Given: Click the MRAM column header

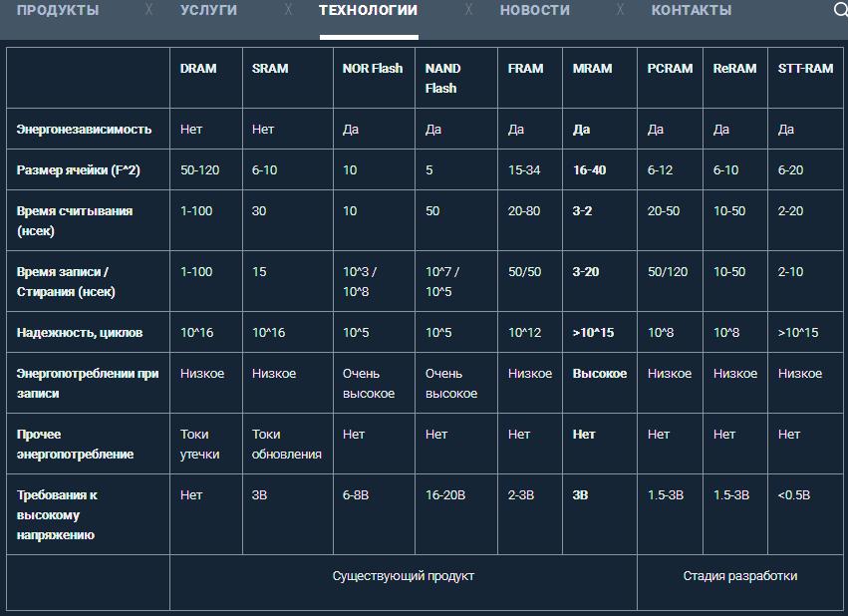Looking at the screenshot, I should (592, 69).
